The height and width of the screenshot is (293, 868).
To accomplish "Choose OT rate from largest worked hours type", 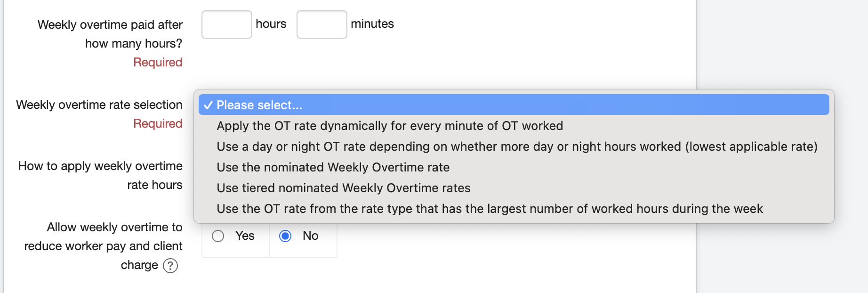I will pos(490,209).
